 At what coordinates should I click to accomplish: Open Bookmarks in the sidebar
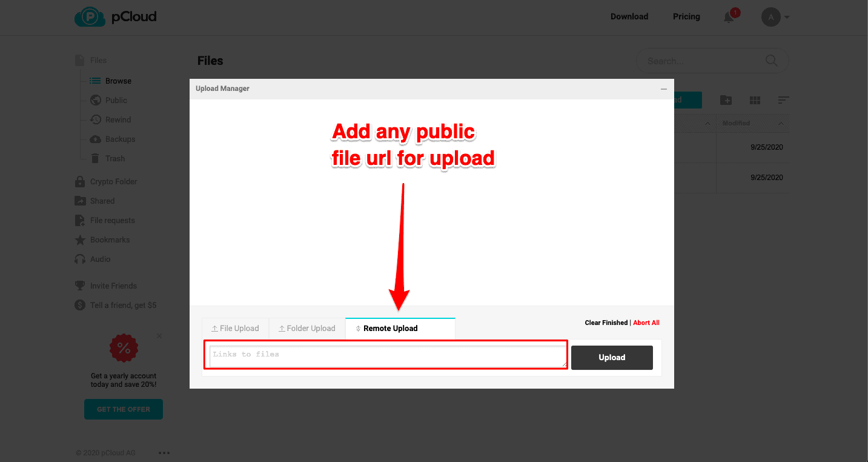[x=110, y=239]
